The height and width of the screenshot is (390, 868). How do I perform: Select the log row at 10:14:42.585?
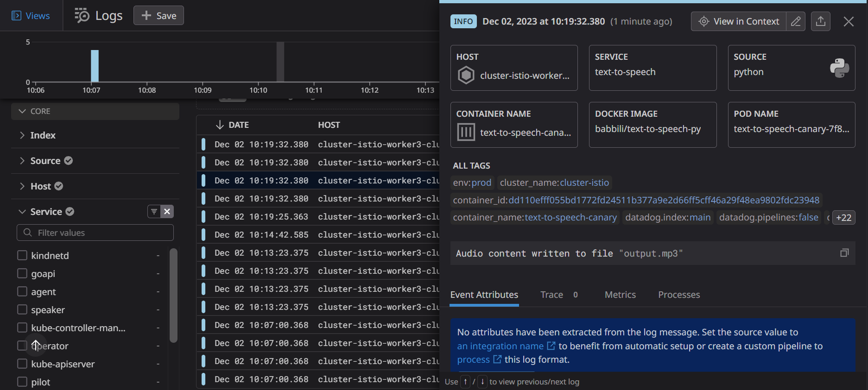[318, 235]
